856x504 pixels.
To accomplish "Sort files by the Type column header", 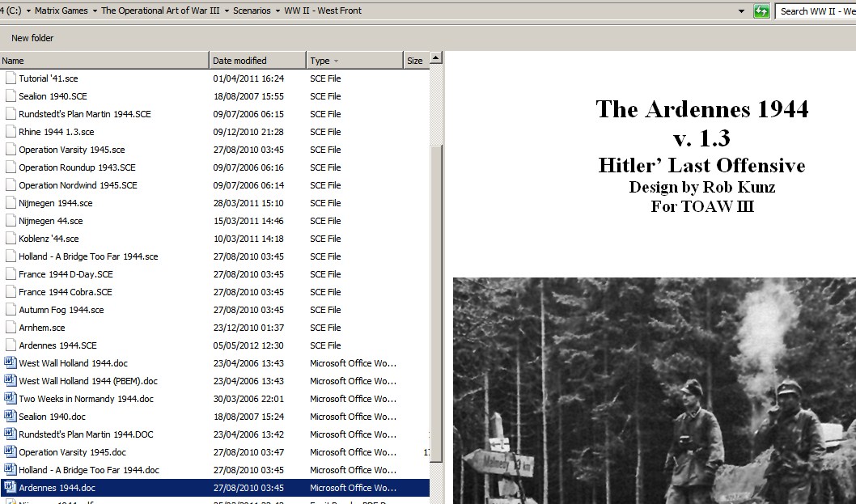I will 354,61.
